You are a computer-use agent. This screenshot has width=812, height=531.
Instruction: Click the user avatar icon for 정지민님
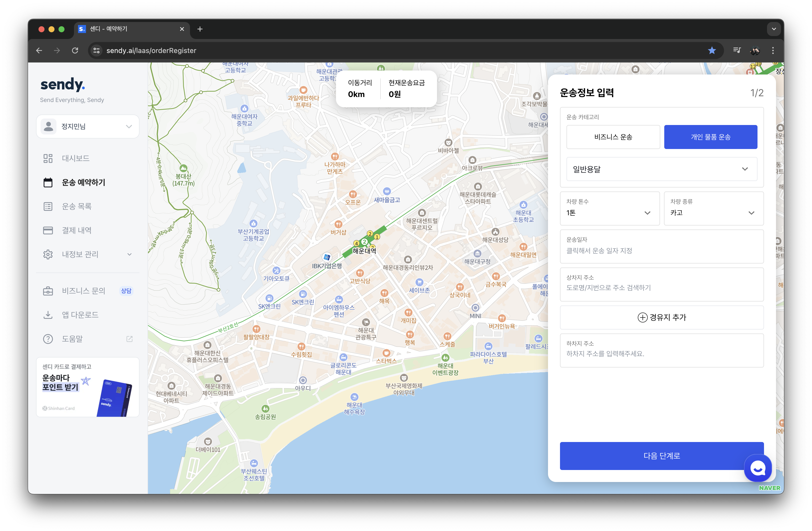[x=48, y=126]
